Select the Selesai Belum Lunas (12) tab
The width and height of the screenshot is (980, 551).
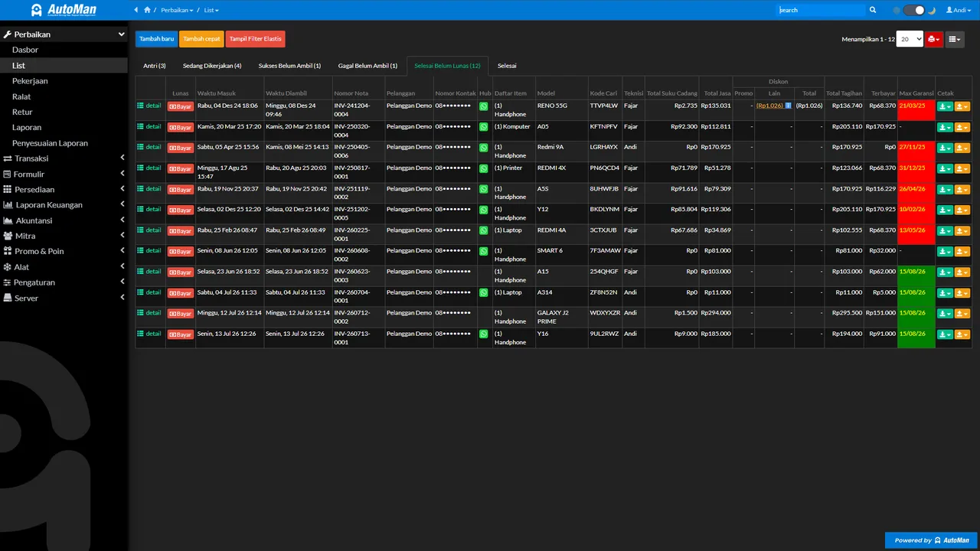click(x=447, y=66)
